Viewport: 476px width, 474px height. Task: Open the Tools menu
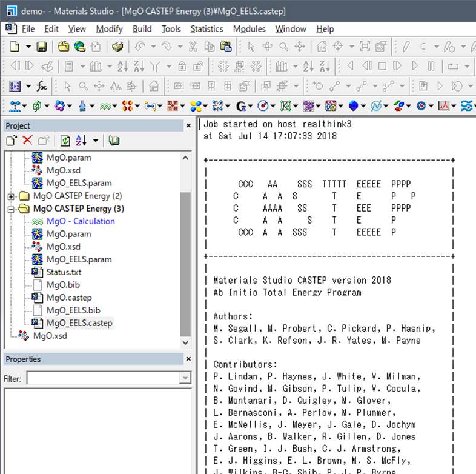pos(171,29)
